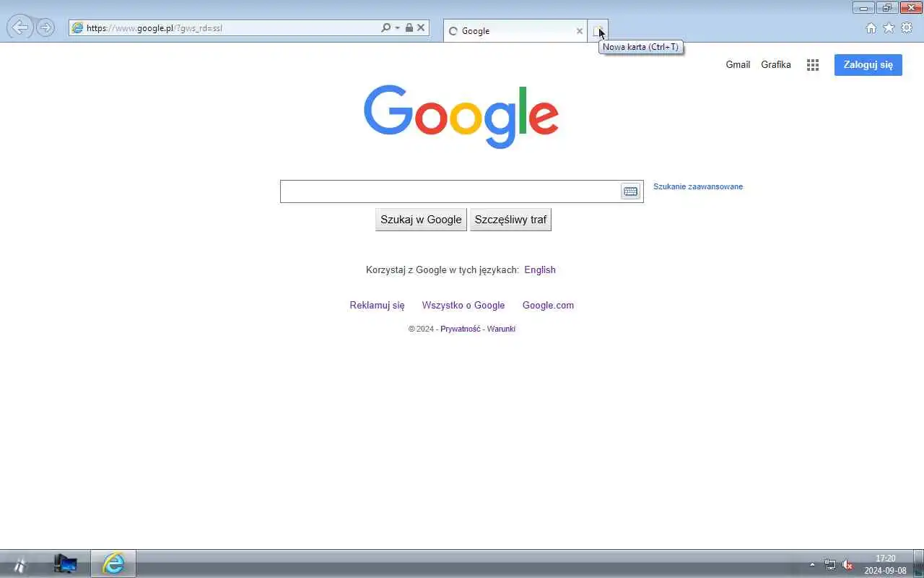Show hidden tray icons arrow
The image size is (924, 578).
coord(812,564)
